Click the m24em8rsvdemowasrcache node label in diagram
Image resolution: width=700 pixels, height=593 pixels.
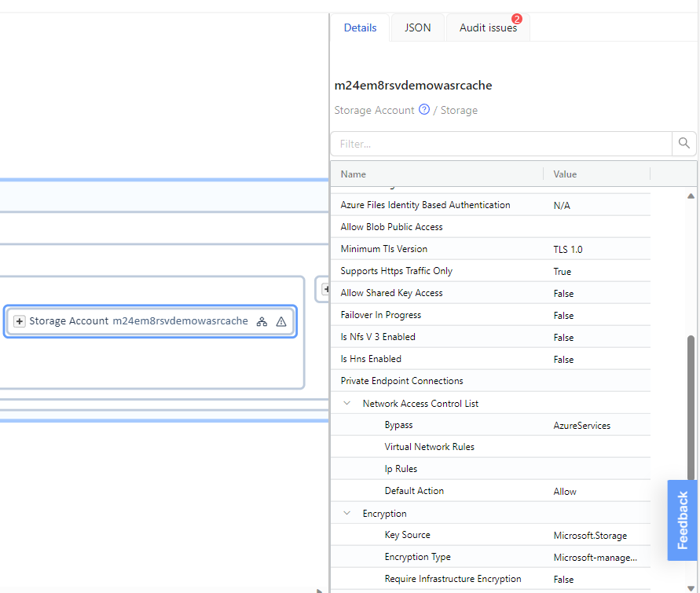(x=180, y=321)
